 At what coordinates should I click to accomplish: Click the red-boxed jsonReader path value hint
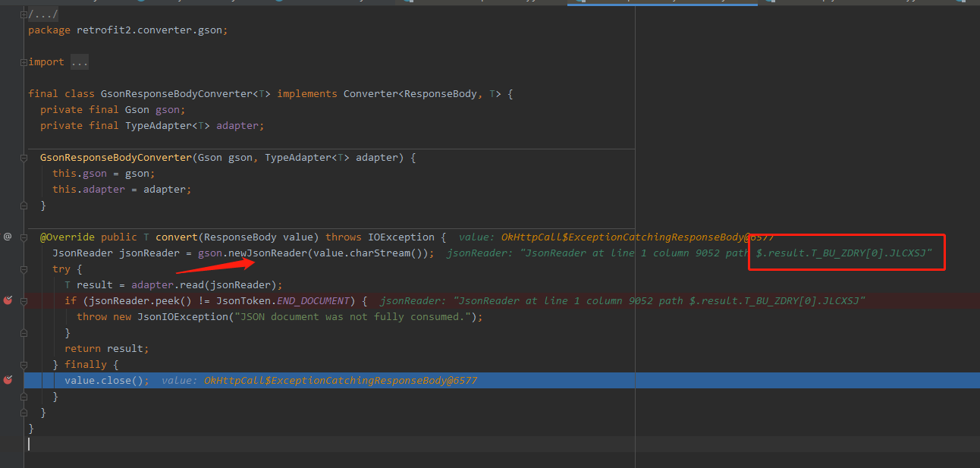846,253
